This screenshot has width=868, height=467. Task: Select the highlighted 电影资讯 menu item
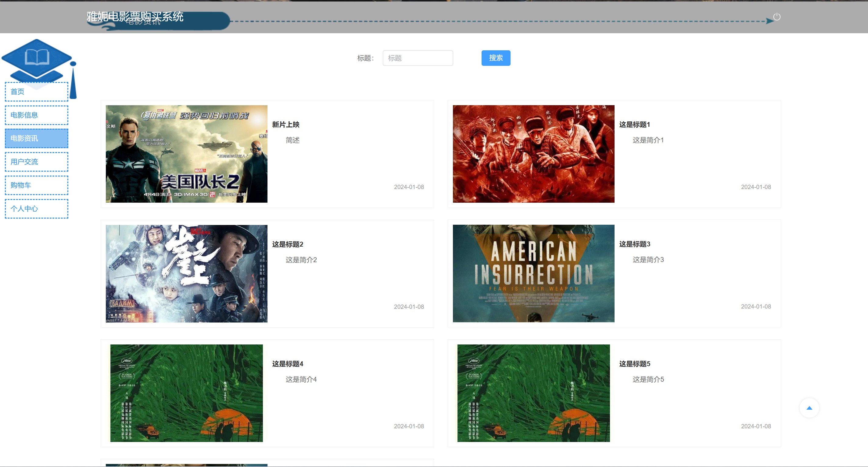36,138
